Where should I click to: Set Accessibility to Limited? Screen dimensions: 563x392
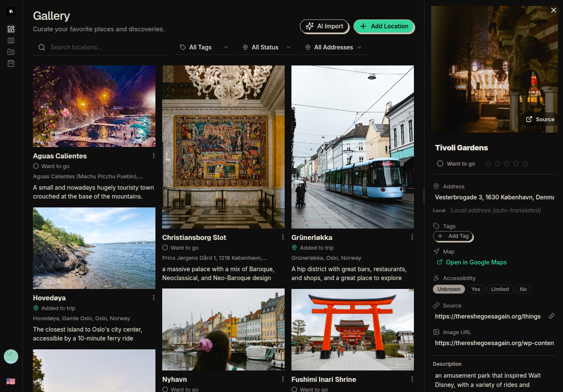pos(500,289)
